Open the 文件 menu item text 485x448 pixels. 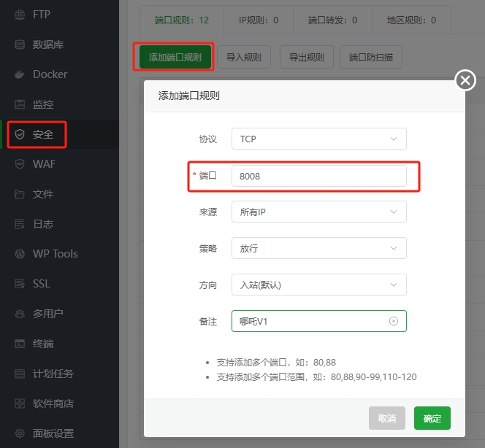tap(43, 194)
